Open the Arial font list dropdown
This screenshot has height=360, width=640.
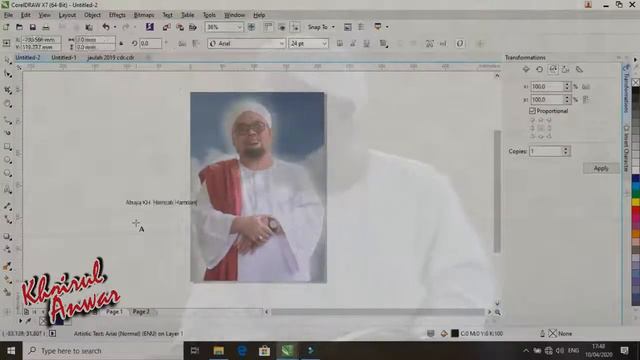(x=282, y=43)
